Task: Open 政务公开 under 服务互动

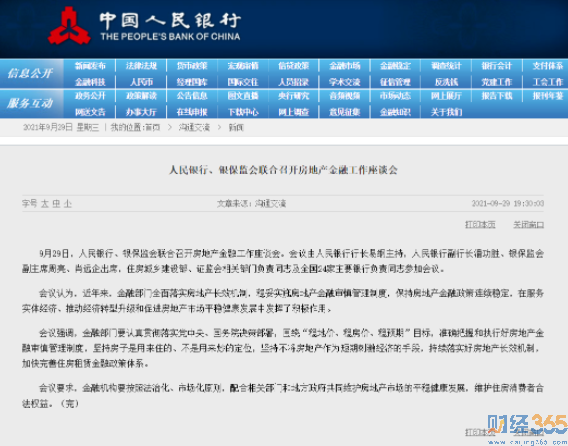Action: click(x=90, y=96)
